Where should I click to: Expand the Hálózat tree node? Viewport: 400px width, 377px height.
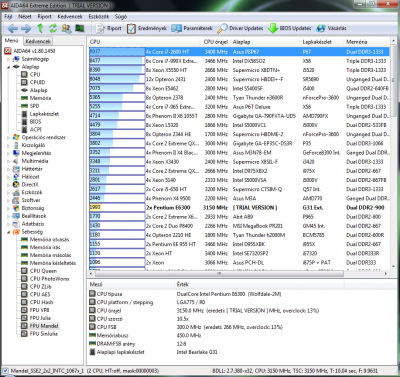coord(9,177)
